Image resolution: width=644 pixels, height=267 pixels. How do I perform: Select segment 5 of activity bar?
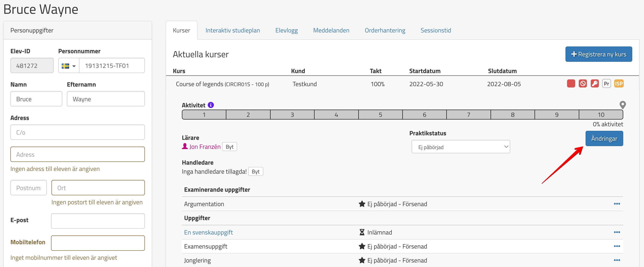(380, 115)
